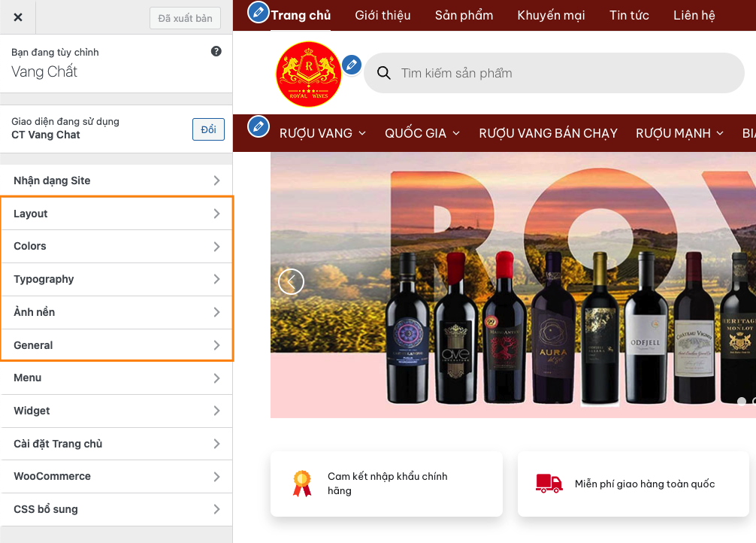This screenshot has width=756, height=543.
Task: Click pencil edit icon beside RƯỢU VANG menu
Action: click(259, 126)
